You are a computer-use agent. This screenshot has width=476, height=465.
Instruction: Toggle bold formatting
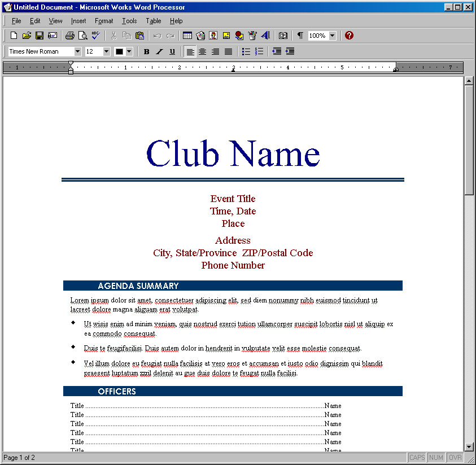(147, 51)
